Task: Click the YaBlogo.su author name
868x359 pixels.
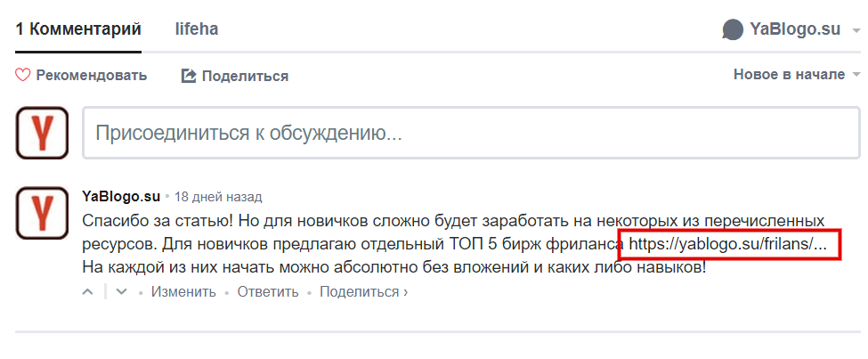Action: coord(121,196)
